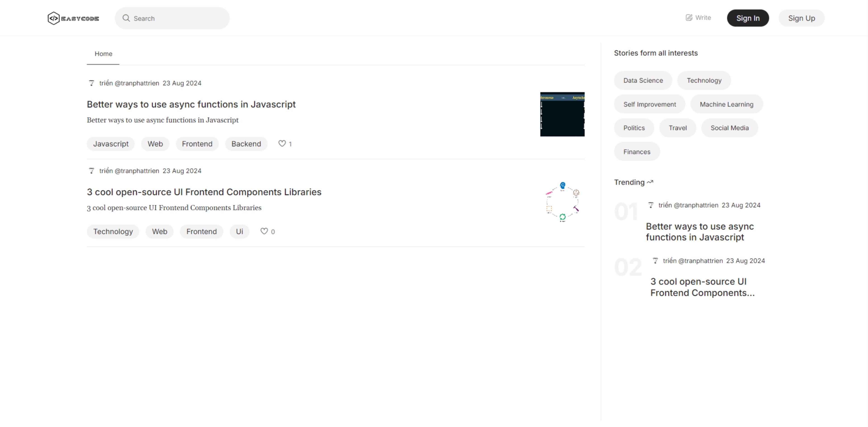Open the UI Components article thumbnail
This screenshot has width=868, height=427.
[562, 202]
